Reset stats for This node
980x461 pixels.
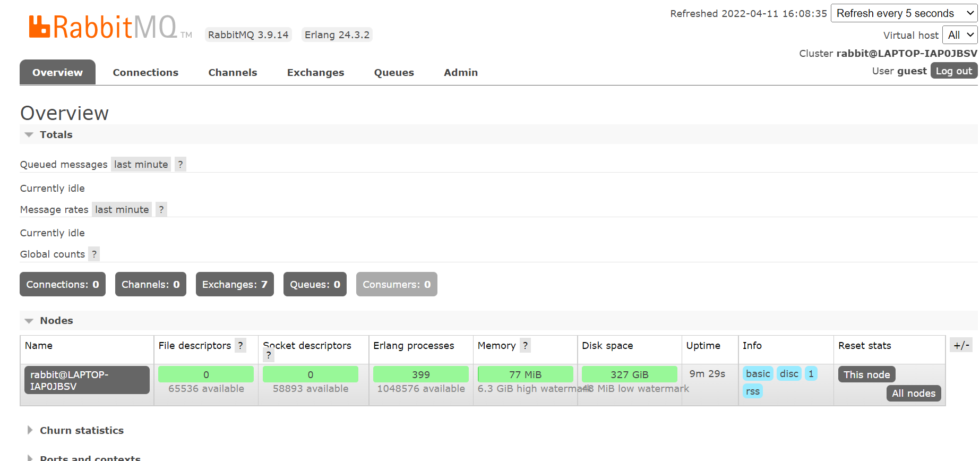[867, 374]
